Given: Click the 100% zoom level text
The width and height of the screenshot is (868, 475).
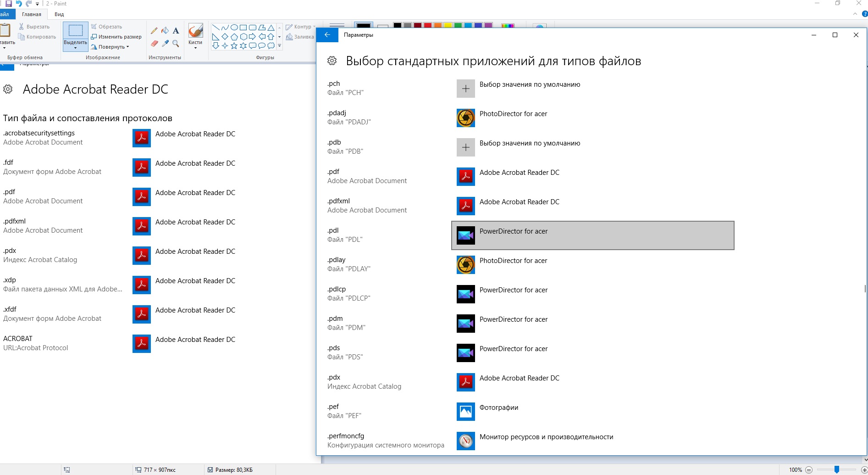Looking at the screenshot, I should pos(796,470).
